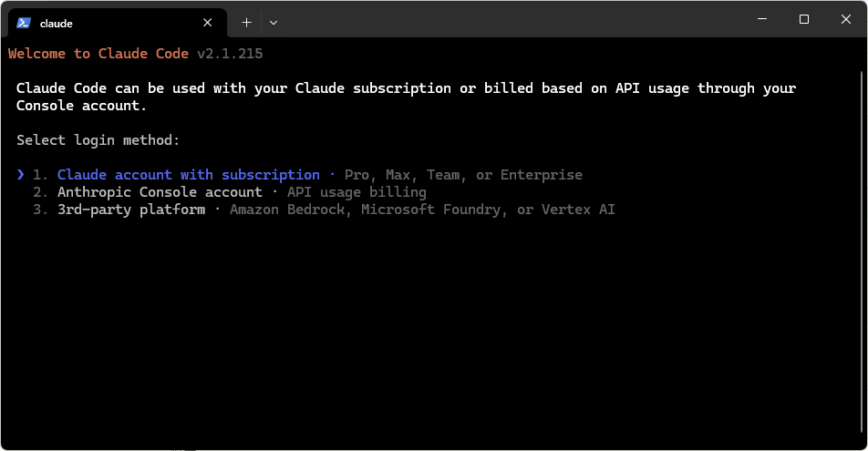The width and height of the screenshot is (868, 451).
Task: Click the PowerShell icon on the claude tab
Action: (x=24, y=23)
